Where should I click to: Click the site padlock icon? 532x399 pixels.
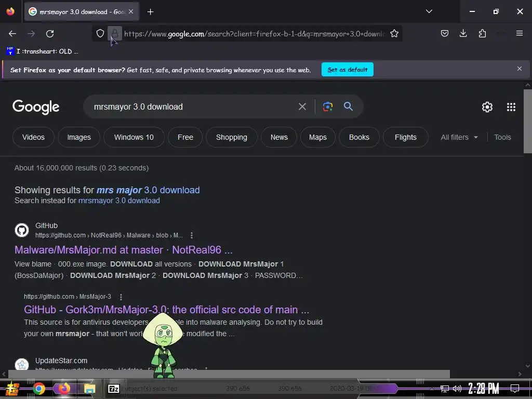115,34
